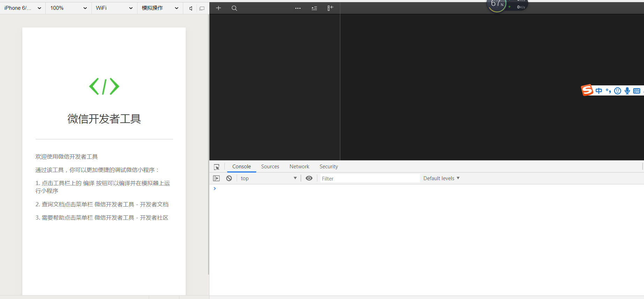Image resolution: width=644 pixels, height=299 pixels.
Task: Click the console prompt arrow
Action: click(x=215, y=189)
